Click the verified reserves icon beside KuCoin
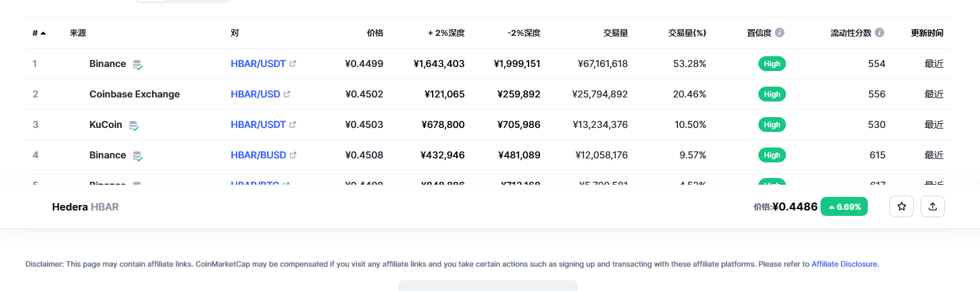The height and width of the screenshot is (291, 980). coord(134,125)
